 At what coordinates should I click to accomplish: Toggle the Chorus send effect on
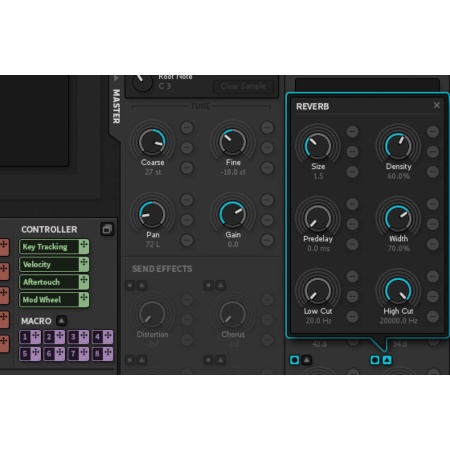tap(209, 285)
